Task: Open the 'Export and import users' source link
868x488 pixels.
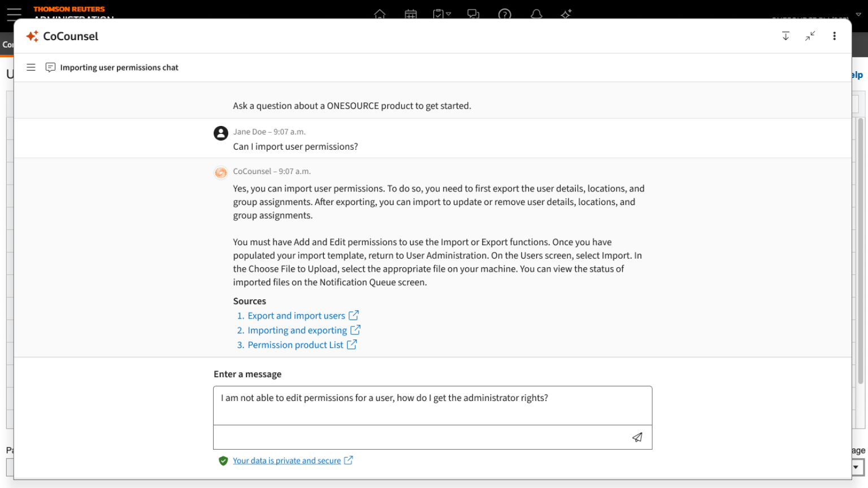Action: (296, 316)
